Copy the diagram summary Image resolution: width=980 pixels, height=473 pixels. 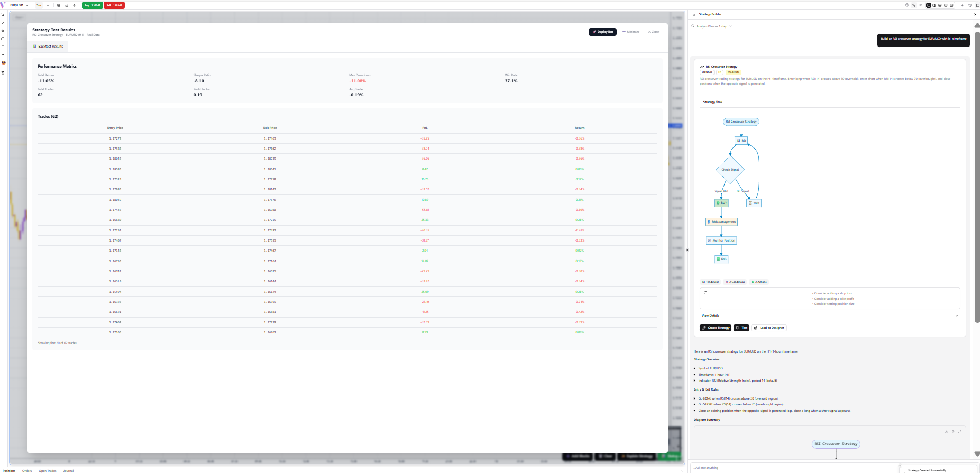pos(954,432)
